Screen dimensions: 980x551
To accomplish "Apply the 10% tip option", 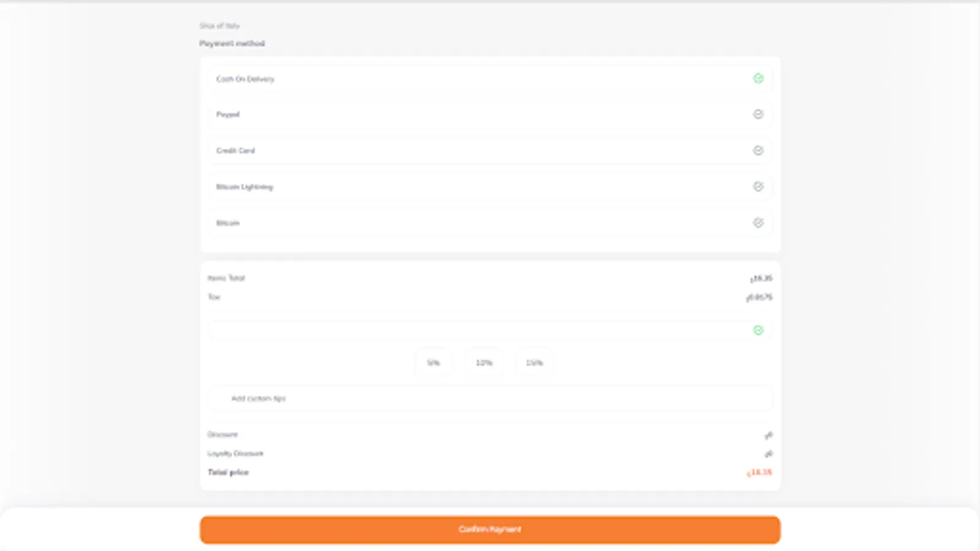I will point(484,362).
